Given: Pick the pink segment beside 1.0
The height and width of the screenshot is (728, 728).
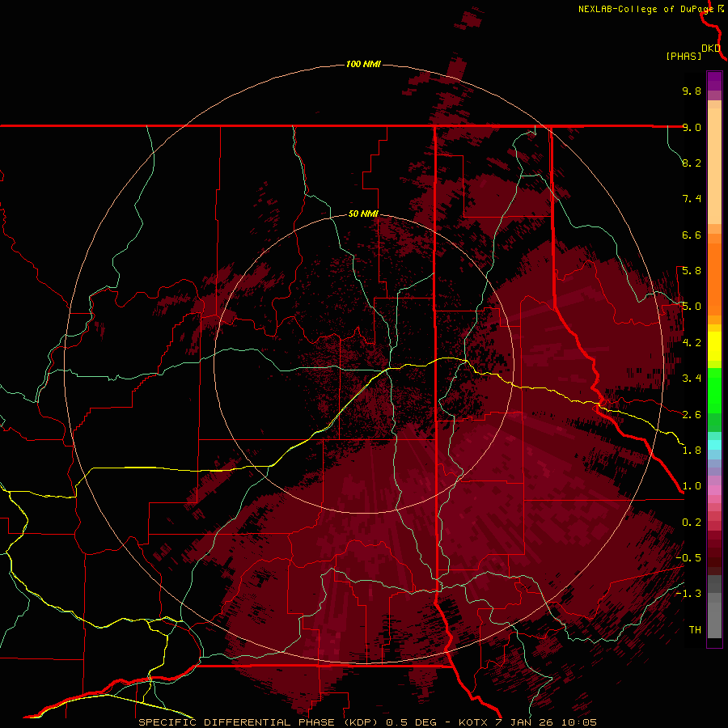Looking at the screenshot, I should click(714, 490).
